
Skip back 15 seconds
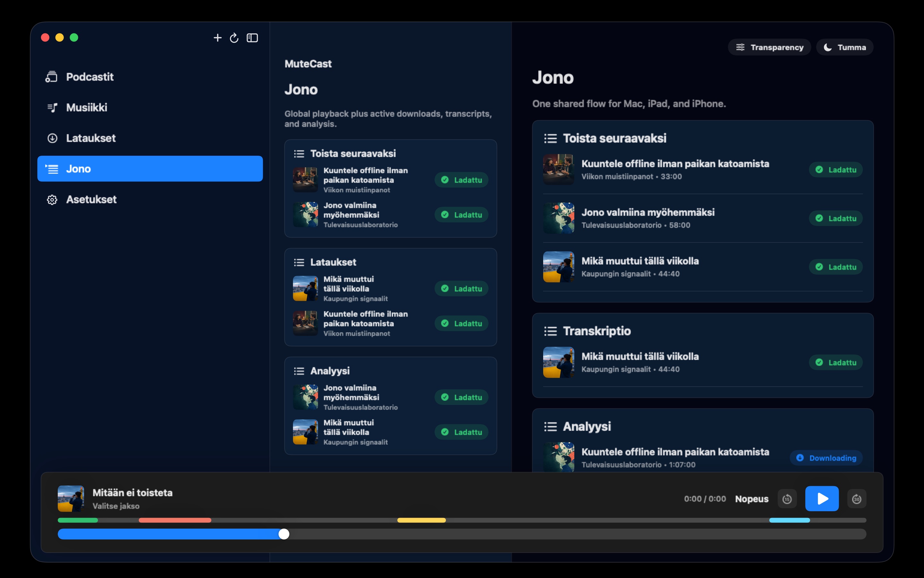787,499
